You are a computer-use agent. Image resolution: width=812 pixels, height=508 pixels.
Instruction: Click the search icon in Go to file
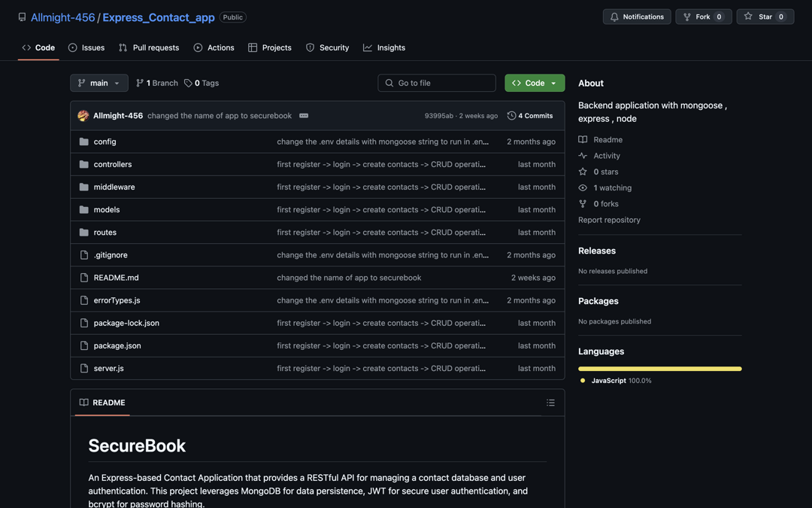[x=389, y=83]
